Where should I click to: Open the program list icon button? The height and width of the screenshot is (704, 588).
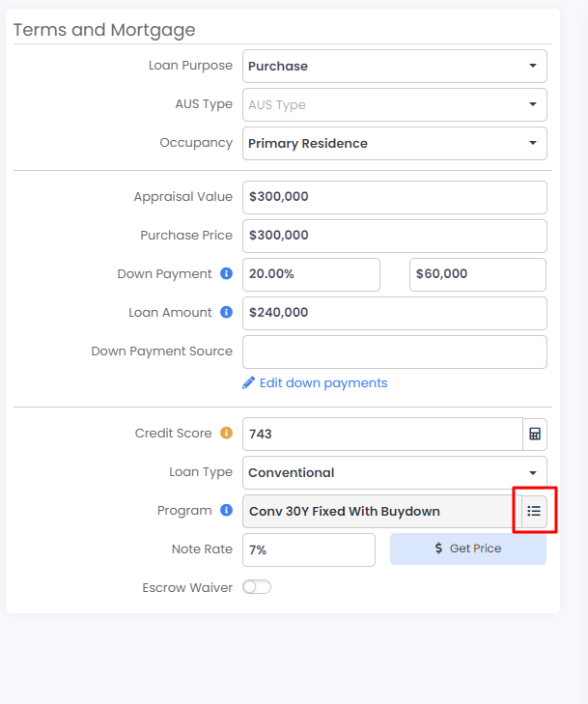pos(534,511)
